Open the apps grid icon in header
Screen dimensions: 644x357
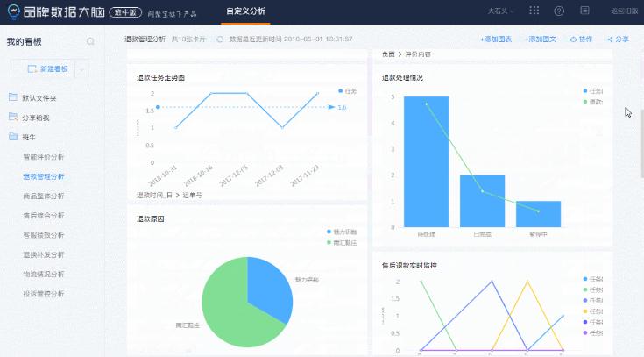pyautogui.click(x=534, y=11)
